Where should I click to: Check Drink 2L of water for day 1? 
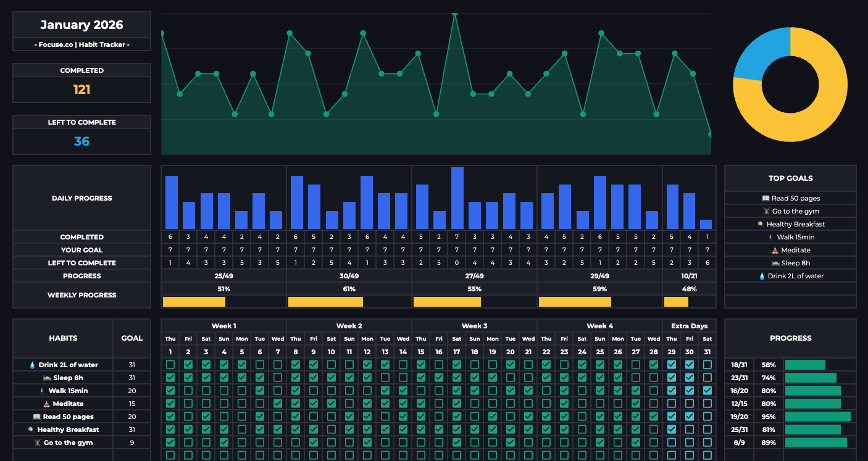170,365
